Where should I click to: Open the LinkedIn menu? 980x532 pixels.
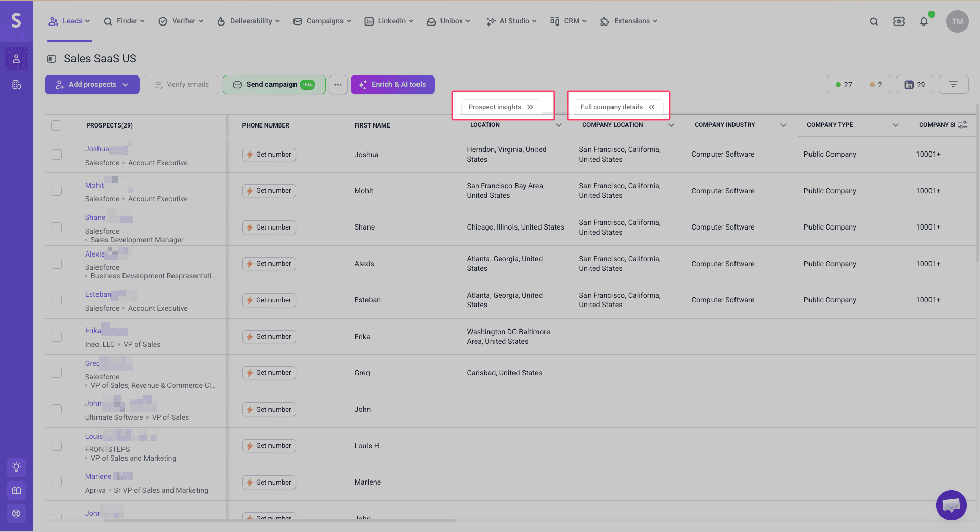pos(389,21)
